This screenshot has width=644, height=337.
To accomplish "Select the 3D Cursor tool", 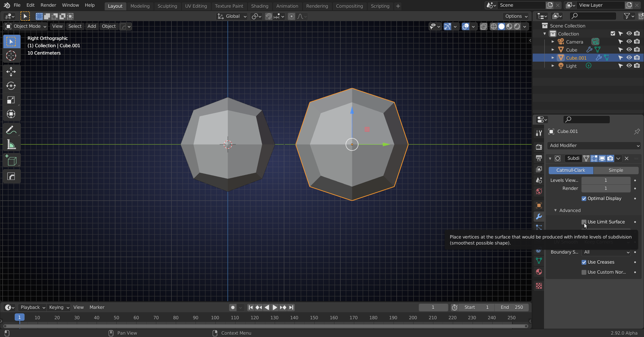I will pos(11,56).
